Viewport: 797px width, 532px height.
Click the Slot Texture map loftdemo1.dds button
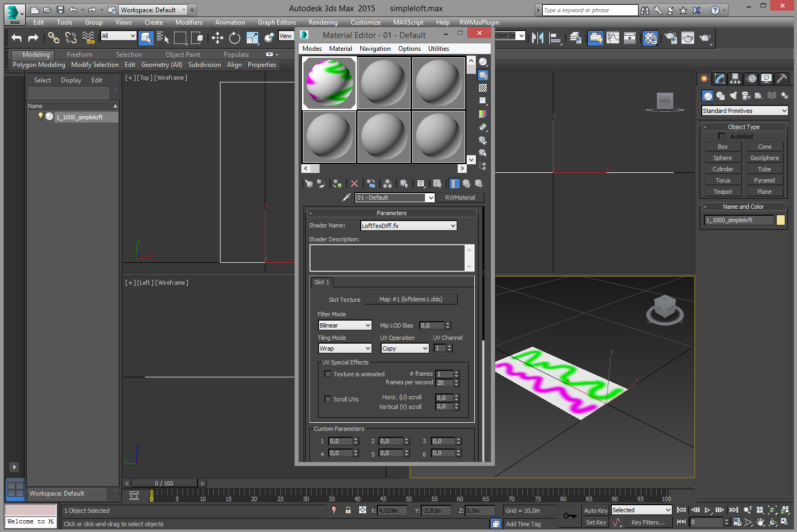click(x=411, y=299)
